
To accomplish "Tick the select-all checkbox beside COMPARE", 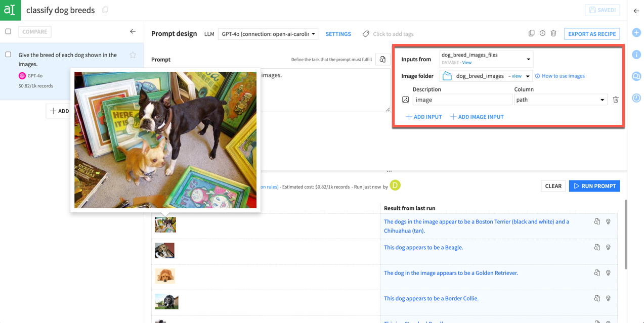I will 8,31.
